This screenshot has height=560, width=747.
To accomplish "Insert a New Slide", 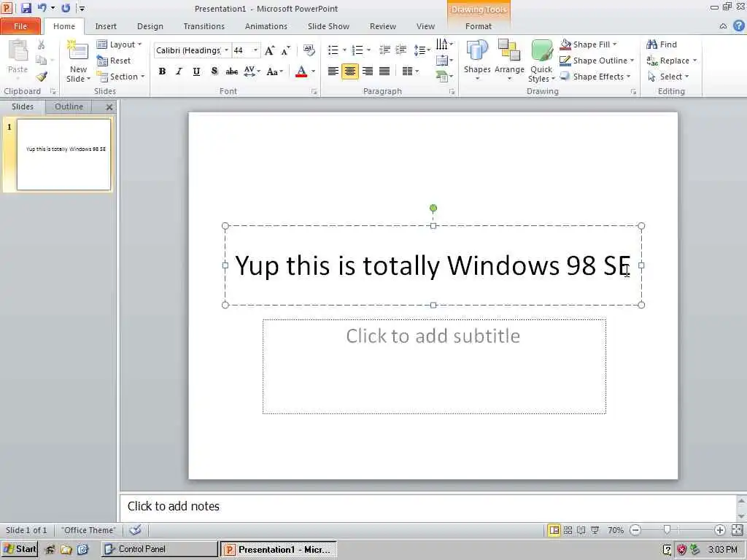I will [78, 61].
